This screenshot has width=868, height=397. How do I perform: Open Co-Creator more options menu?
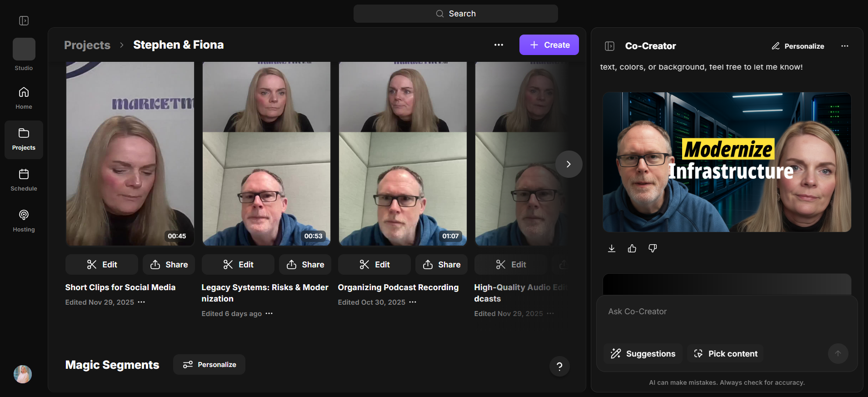845,46
